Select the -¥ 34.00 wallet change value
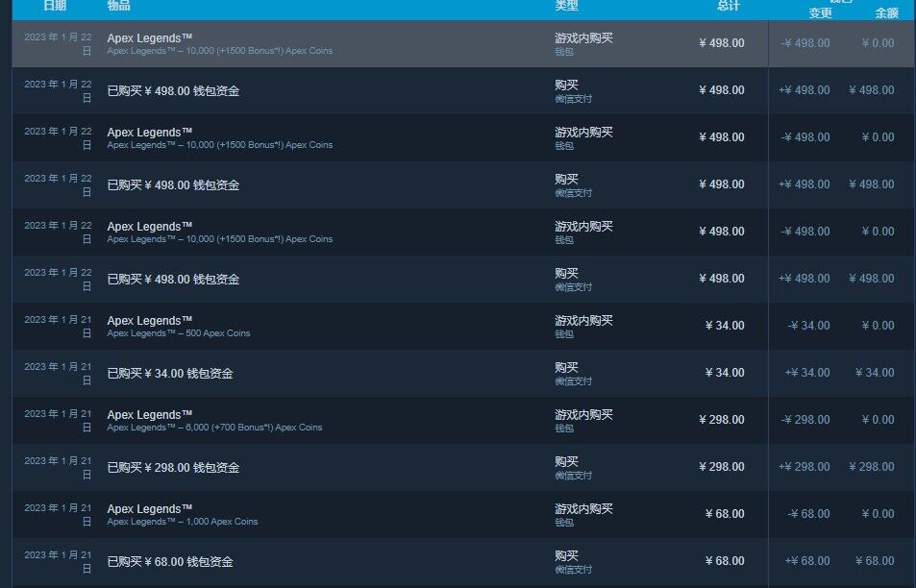The height and width of the screenshot is (588, 916). (x=808, y=326)
